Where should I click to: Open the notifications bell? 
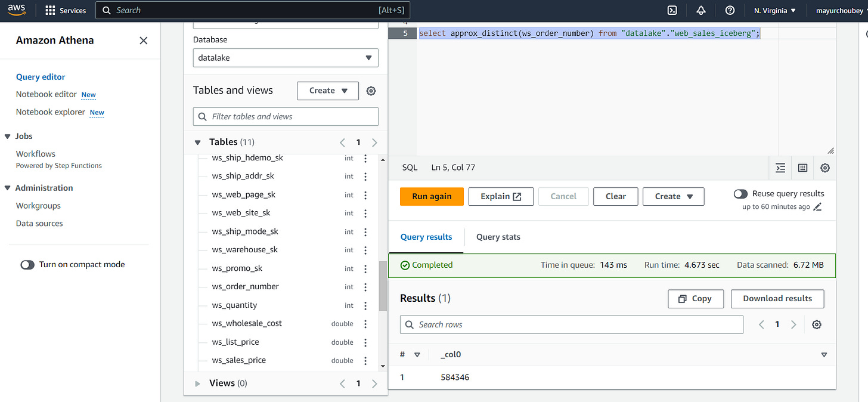[x=701, y=10]
